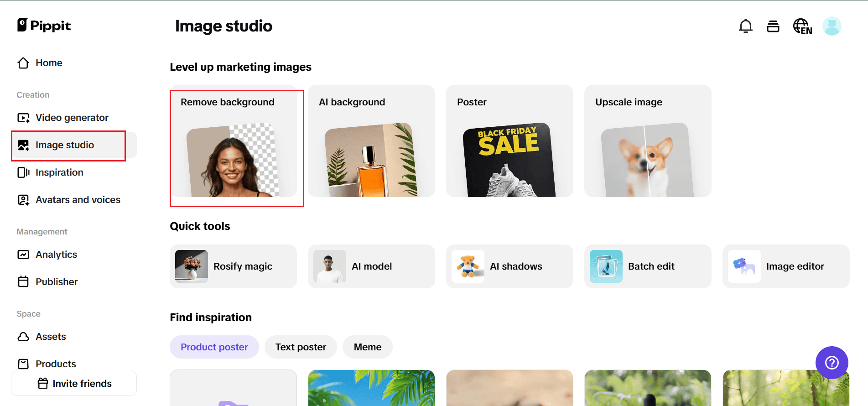Open the notifications bell
The height and width of the screenshot is (406, 868).
pos(746,26)
